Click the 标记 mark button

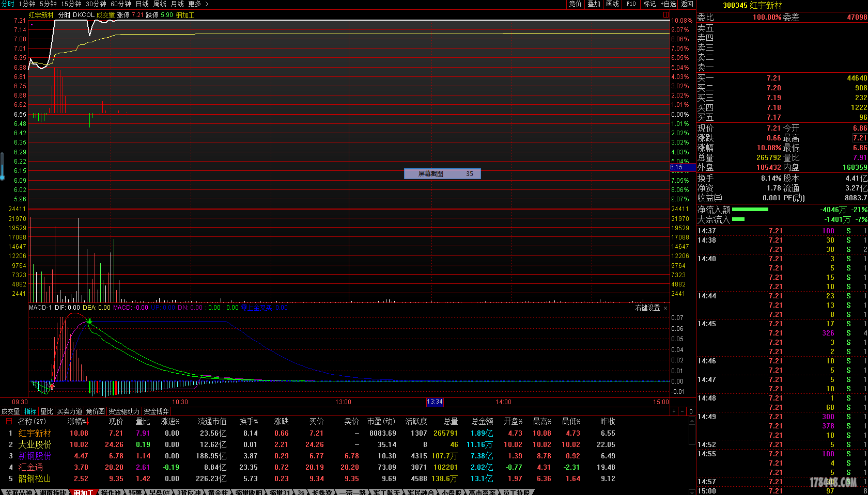tap(649, 4)
